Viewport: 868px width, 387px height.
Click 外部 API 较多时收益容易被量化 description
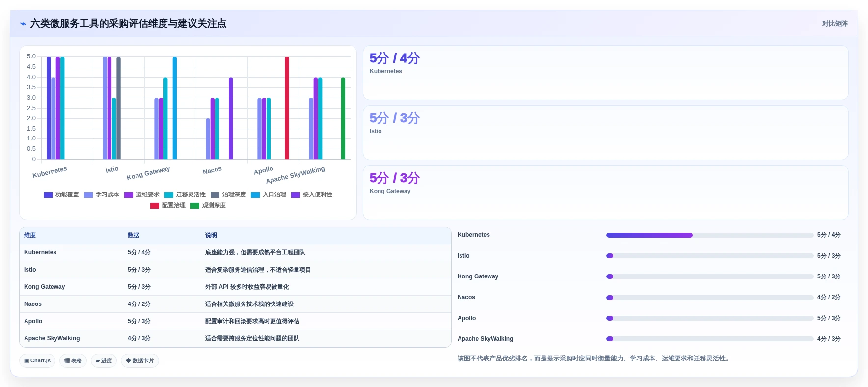click(x=247, y=287)
